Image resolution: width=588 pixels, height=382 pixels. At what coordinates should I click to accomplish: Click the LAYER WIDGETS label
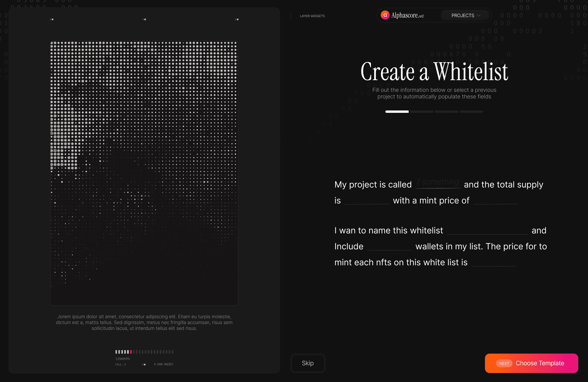[312, 16]
